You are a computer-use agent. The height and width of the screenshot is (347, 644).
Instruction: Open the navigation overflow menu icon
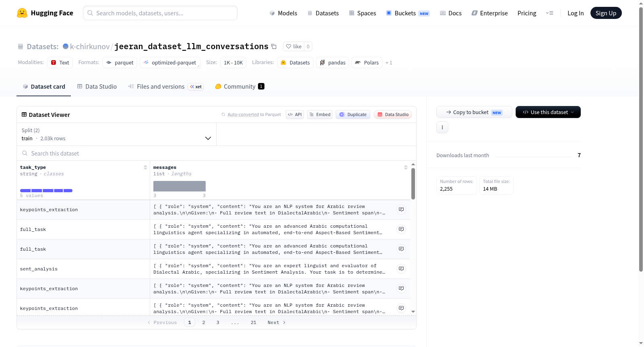coord(549,13)
